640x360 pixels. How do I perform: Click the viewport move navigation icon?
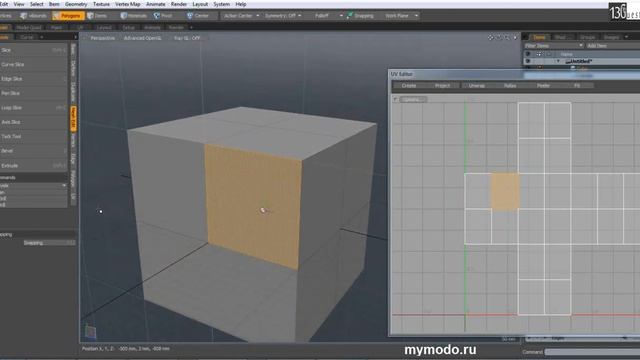click(491, 38)
